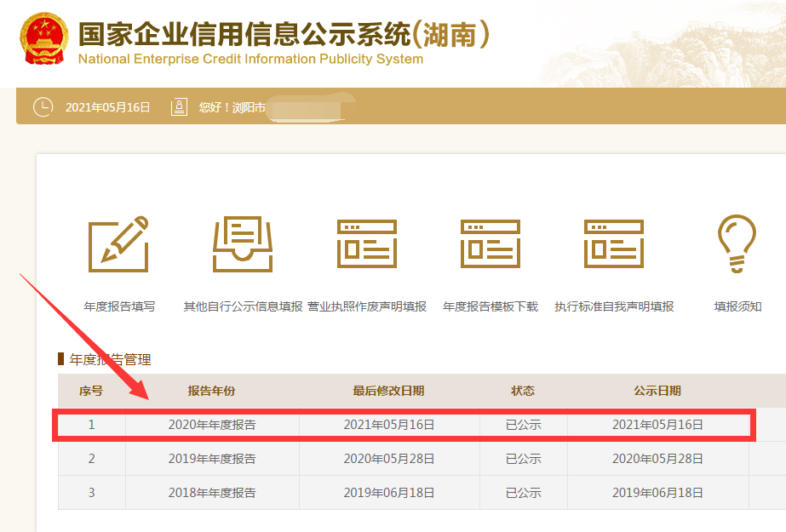Click the user profile icon beside greeting
This screenshot has height=532, width=786.
coord(179,107)
